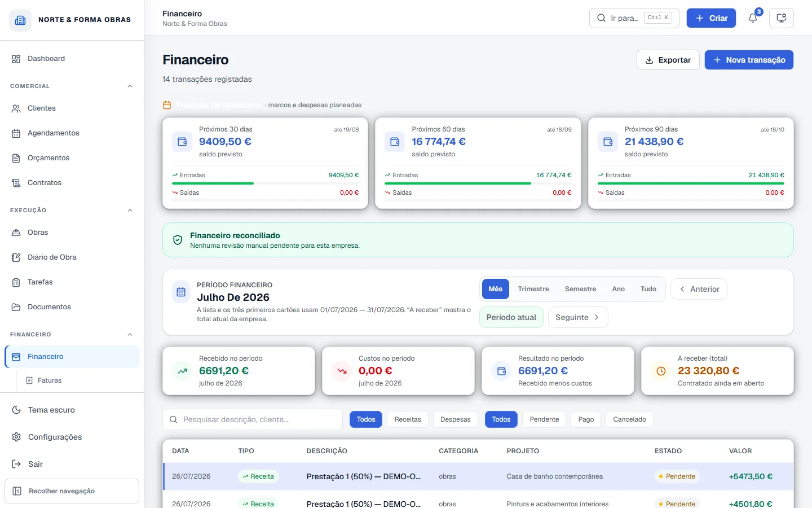Open Configurações settings

point(72,437)
